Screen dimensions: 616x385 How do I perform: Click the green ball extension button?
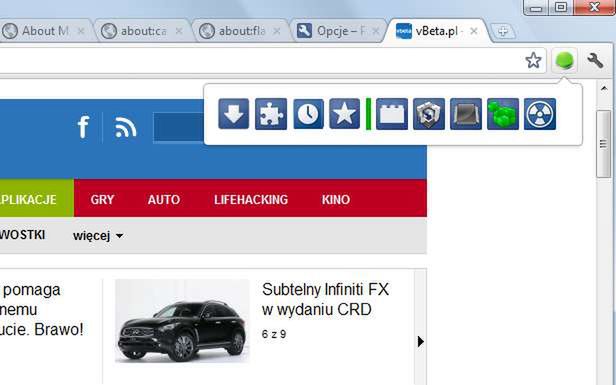[565, 60]
